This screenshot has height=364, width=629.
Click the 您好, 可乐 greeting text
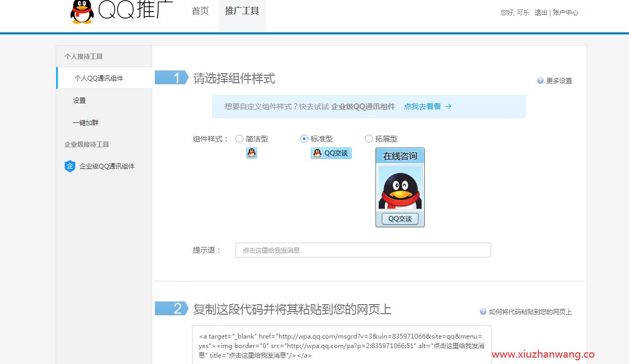point(515,12)
